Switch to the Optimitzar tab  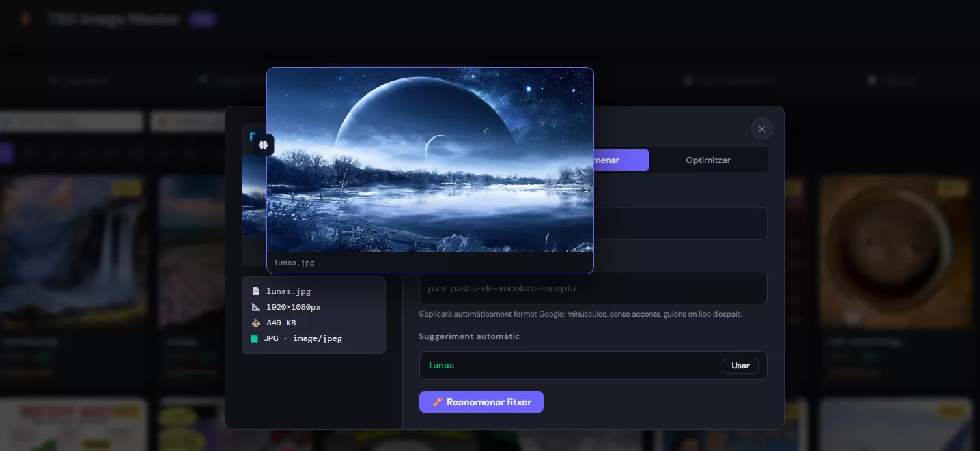[708, 160]
